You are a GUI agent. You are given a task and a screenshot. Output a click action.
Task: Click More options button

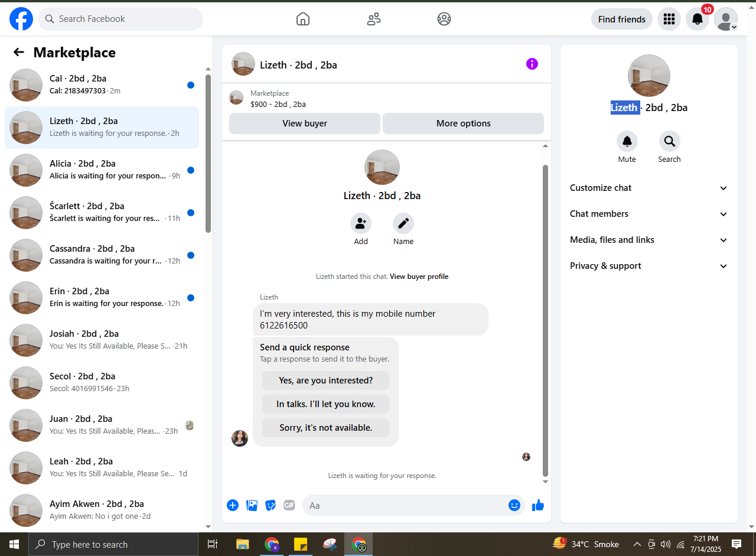pos(464,123)
